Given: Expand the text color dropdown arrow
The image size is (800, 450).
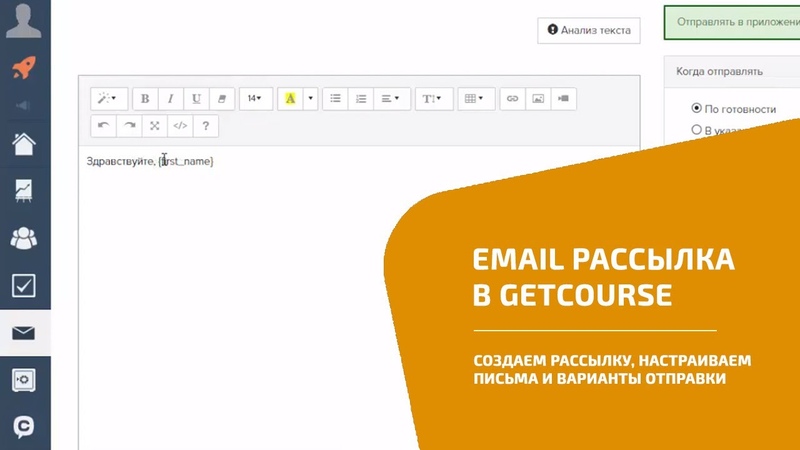Looking at the screenshot, I should (310, 98).
